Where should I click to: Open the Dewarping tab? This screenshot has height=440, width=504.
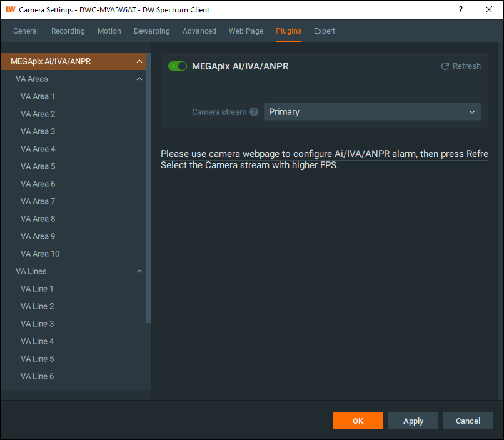tap(151, 31)
